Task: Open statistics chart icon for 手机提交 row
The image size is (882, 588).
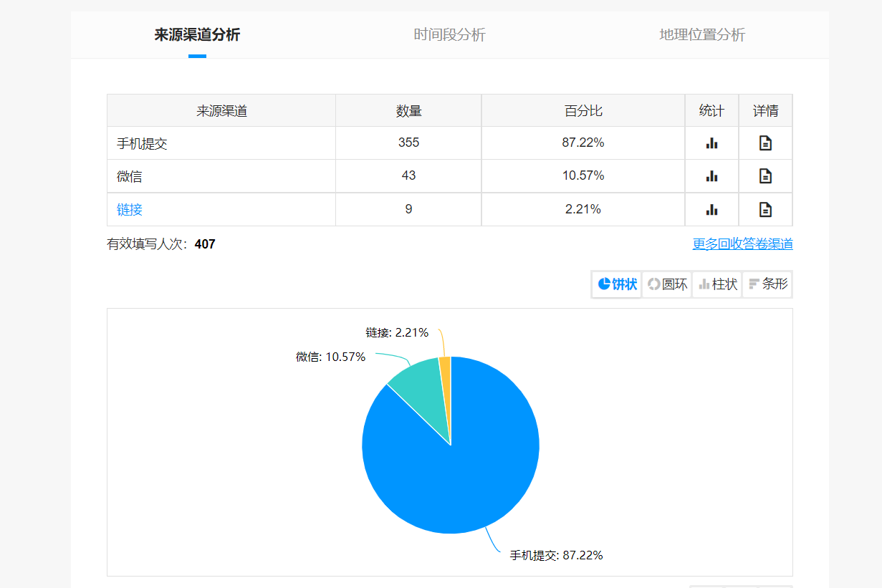Action: (711, 143)
